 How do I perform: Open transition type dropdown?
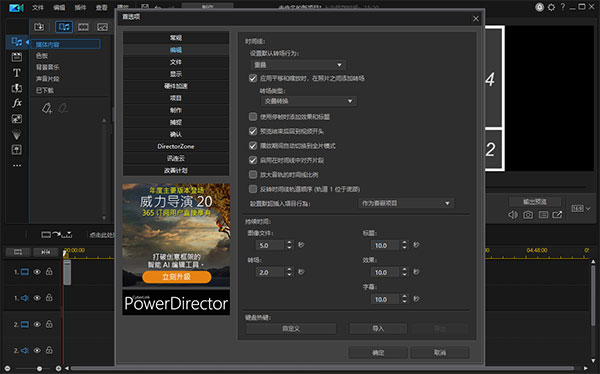tap(308, 101)
